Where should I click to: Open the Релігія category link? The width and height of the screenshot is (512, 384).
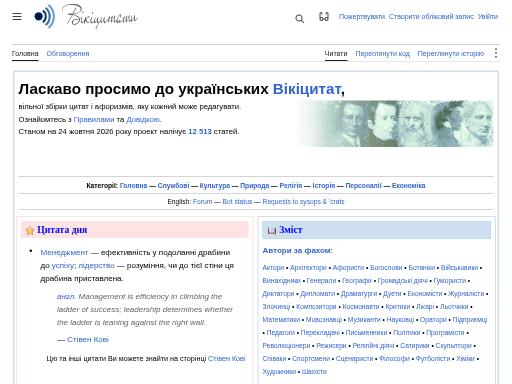[x=291, y=186]
